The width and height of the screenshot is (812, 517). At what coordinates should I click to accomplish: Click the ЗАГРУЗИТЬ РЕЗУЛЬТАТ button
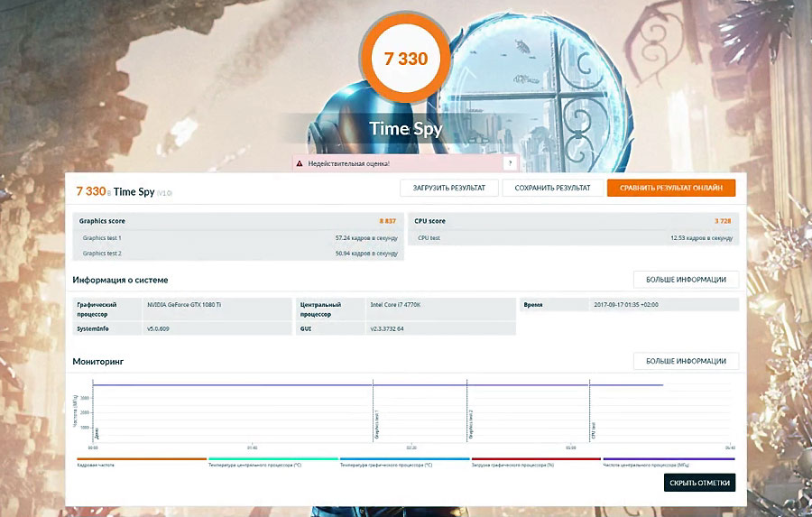[x=449, y=188]
